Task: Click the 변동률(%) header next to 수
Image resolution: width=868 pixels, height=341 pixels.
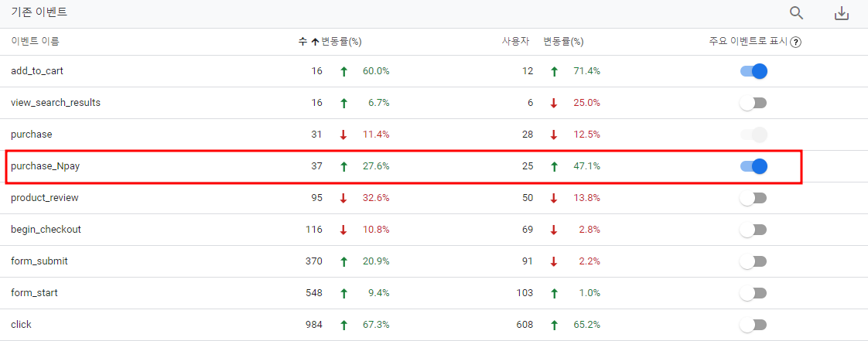Action: click(x=341, y=42)
